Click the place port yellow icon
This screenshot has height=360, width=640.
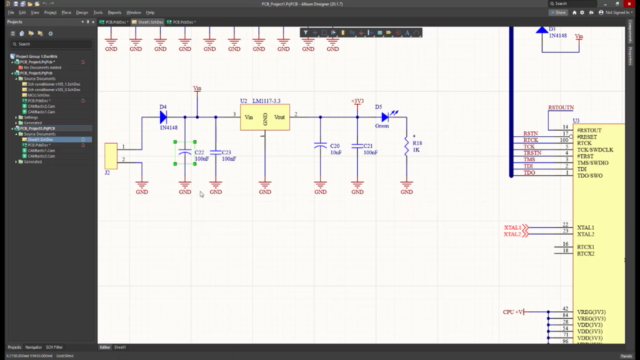389,33
